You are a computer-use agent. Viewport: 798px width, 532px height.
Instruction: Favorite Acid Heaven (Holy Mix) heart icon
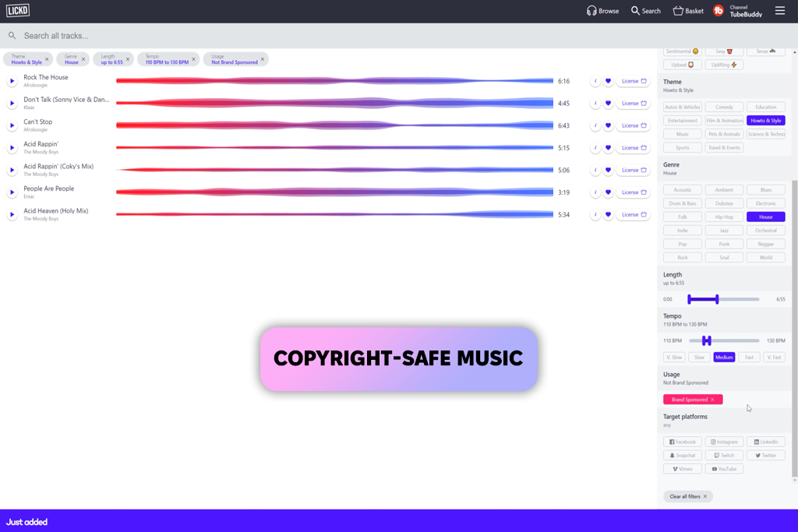click(x=608, y=215)
